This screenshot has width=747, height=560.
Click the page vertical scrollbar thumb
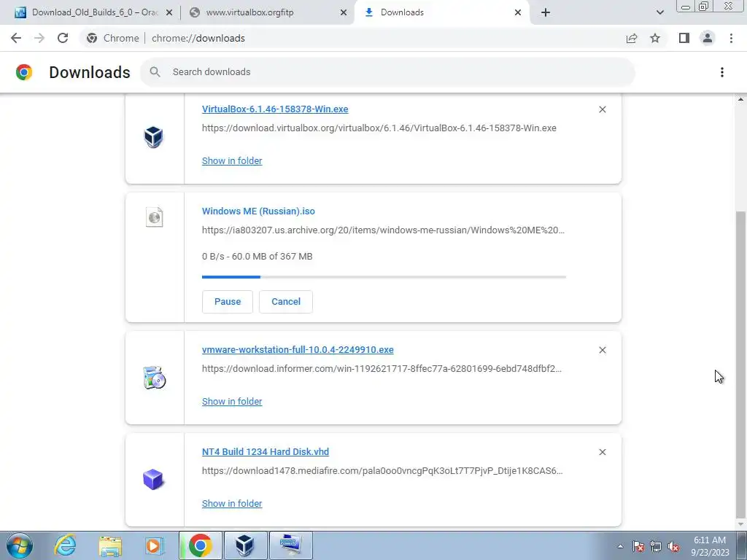pyautogui.click(x=740, y=365)
